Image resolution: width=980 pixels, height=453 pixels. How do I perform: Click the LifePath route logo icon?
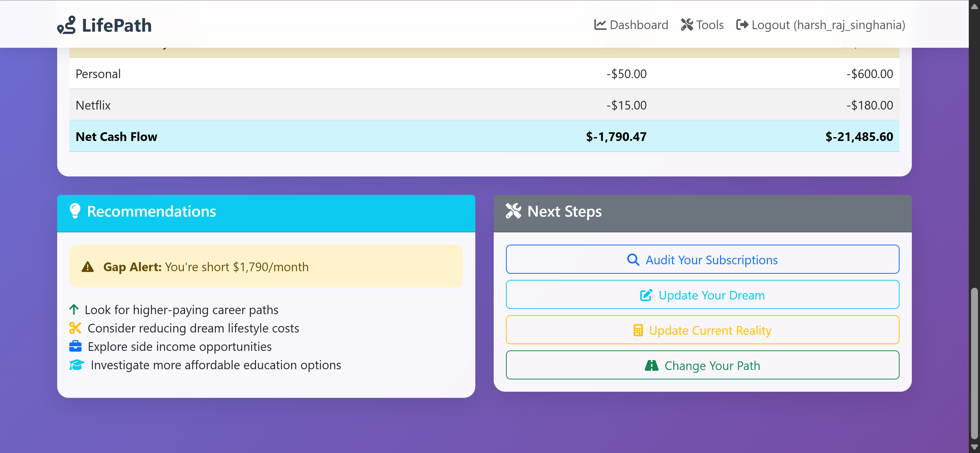pos(66,25)
